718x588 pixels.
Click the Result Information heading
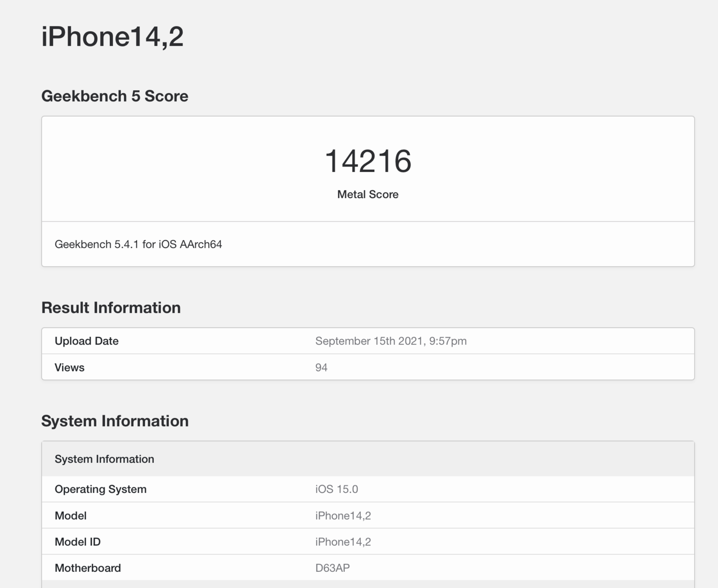(x=111, y=308)
